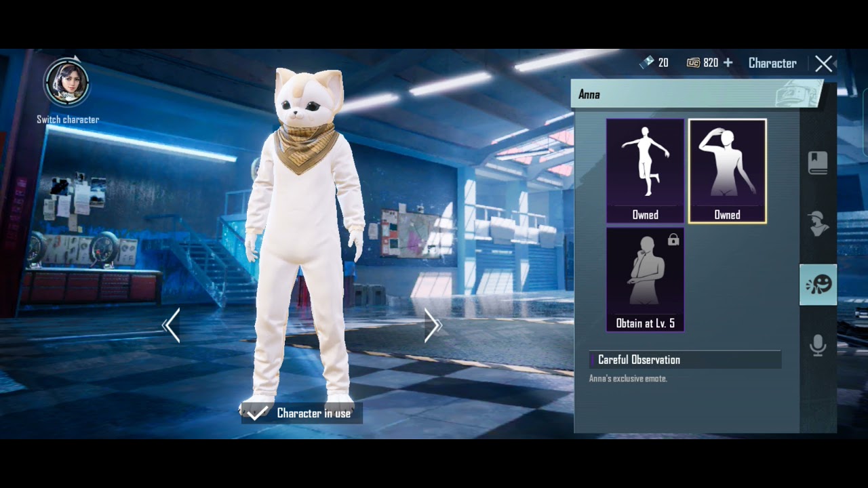Rotate to previous character with left arrow
Image resolution: width=868 pixels, height=488 pixels.
tap(172, 326)
